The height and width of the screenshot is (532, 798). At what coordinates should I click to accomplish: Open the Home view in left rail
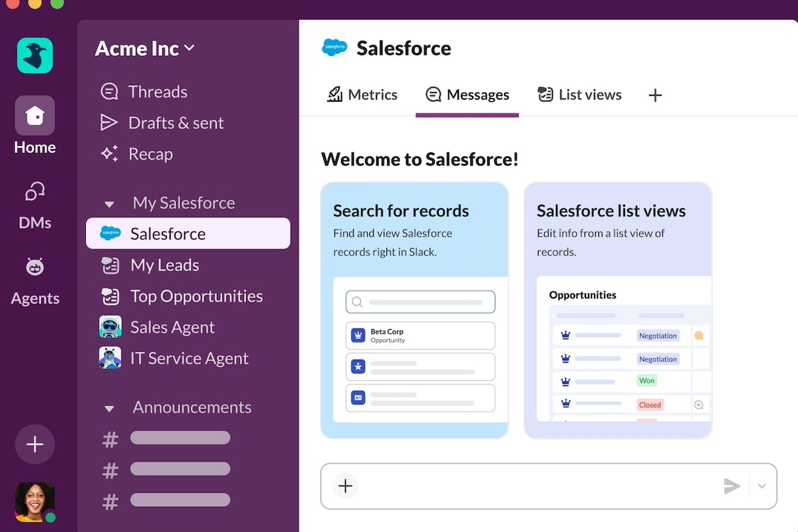tap(35, 116)
